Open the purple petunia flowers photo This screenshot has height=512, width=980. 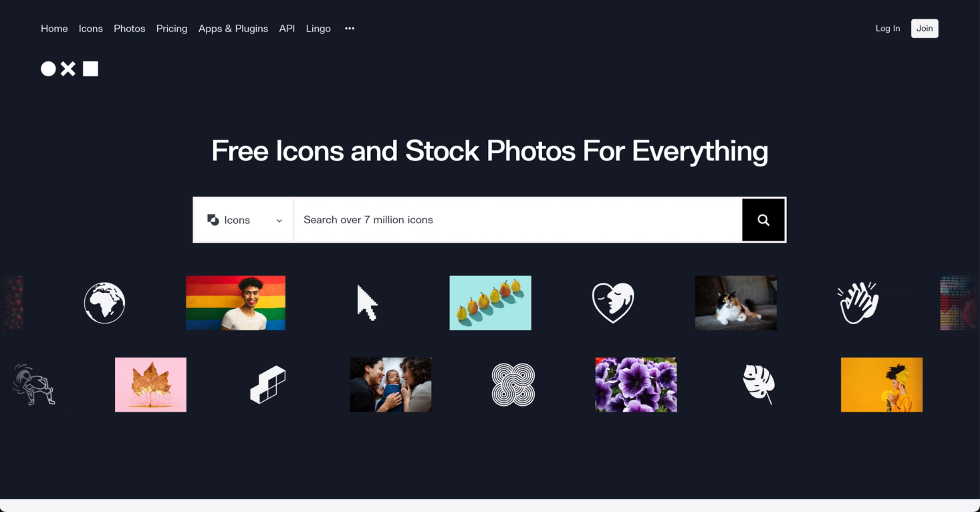click(x=636, y=384)
